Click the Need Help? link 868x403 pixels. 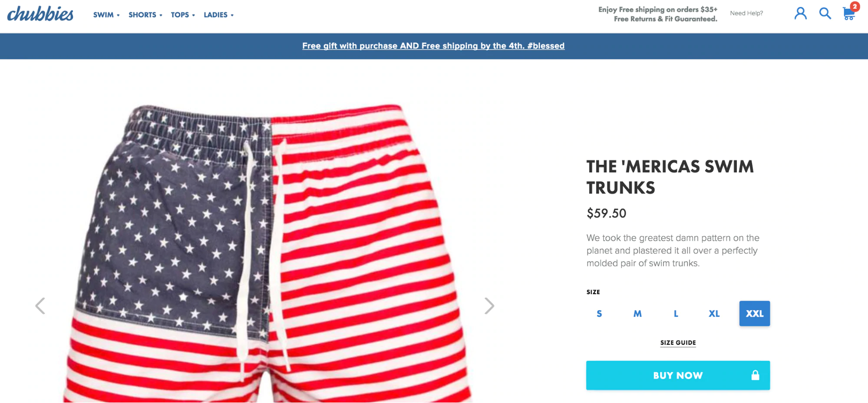[x=746, y=13]
